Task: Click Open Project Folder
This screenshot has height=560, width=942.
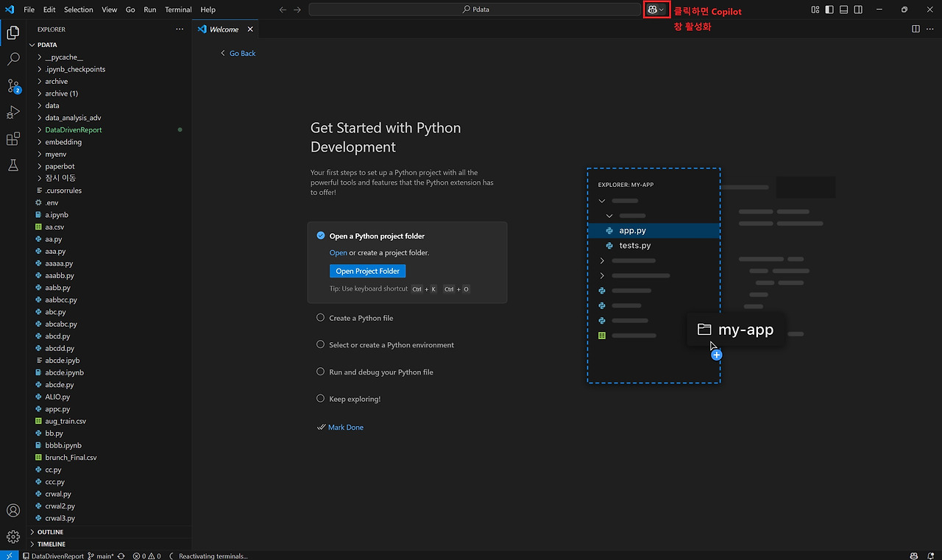Action: pos(367,271)
